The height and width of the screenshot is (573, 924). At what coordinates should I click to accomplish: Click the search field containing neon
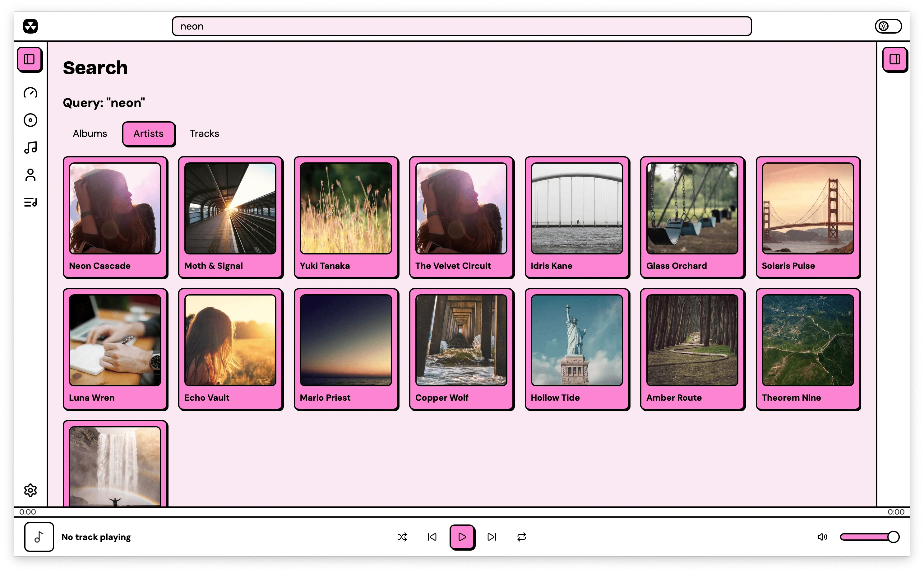(x=461, y=26)
